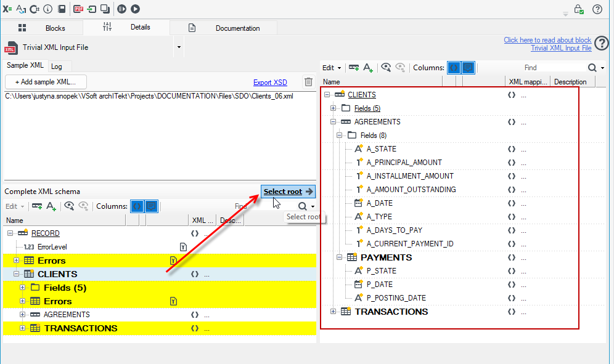Toggle Description column in right panel
614x364 pixels.
coord(468,68)
